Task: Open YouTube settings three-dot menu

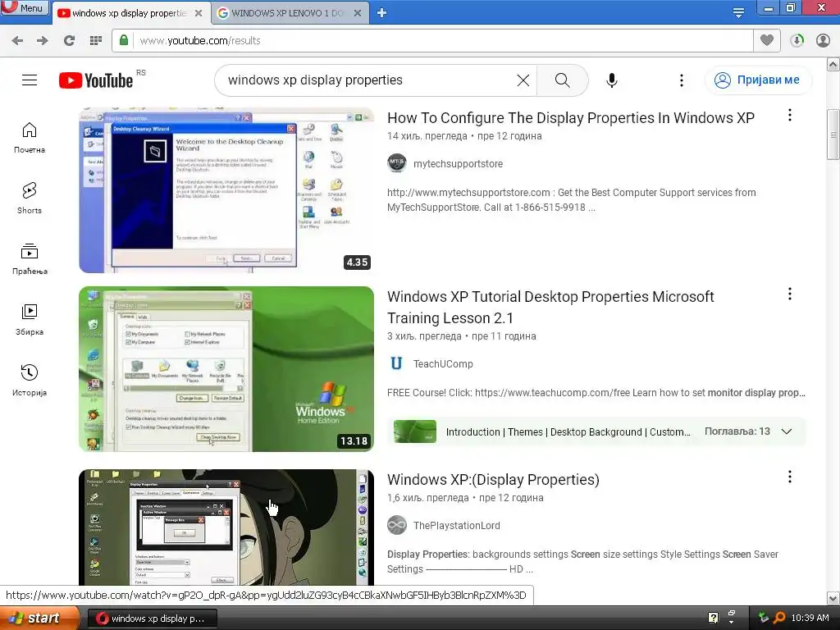Action: (x=682, y=80)
